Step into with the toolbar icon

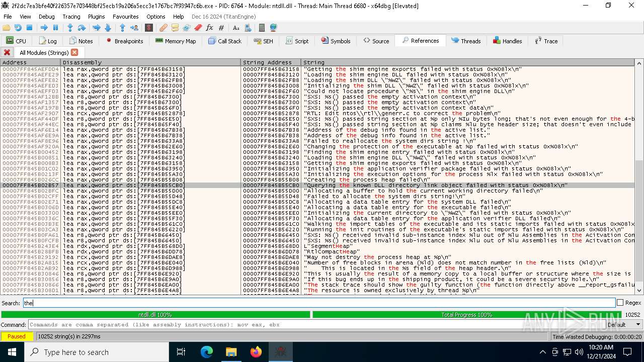[70, 28]
